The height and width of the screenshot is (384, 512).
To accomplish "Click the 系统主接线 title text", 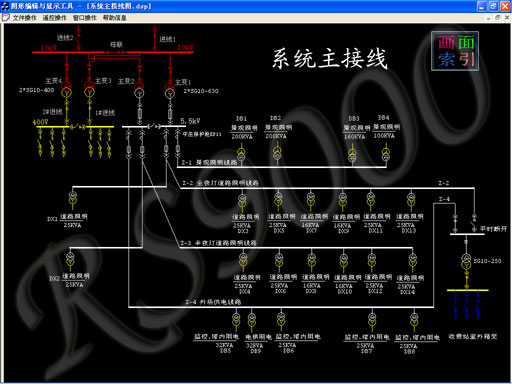I will [x=330, y=59].
